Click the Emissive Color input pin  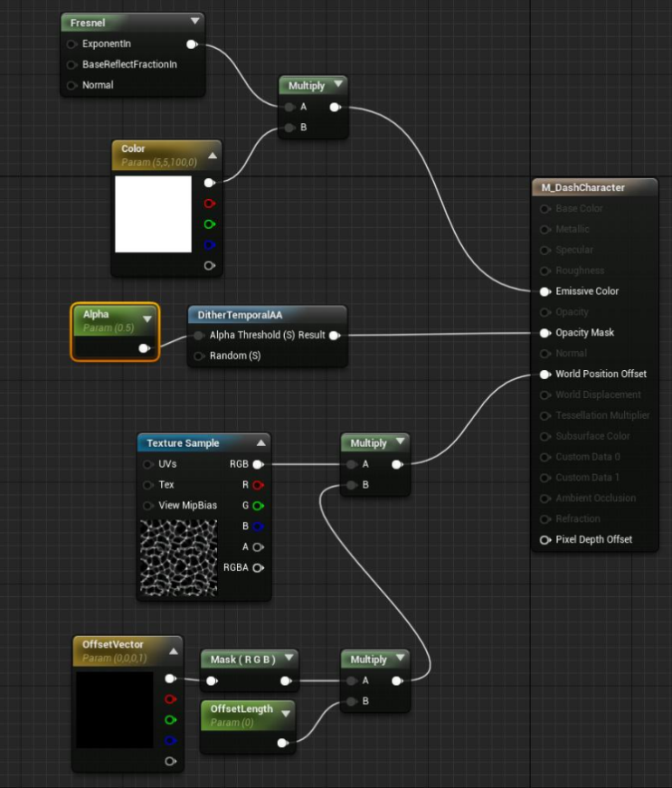544,291
